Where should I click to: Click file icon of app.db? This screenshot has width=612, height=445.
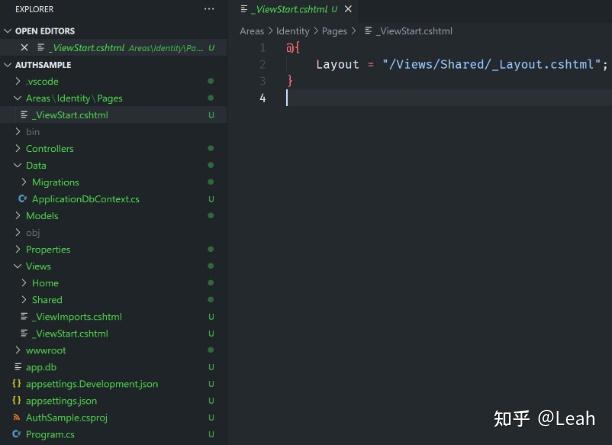tap(18, 367)
